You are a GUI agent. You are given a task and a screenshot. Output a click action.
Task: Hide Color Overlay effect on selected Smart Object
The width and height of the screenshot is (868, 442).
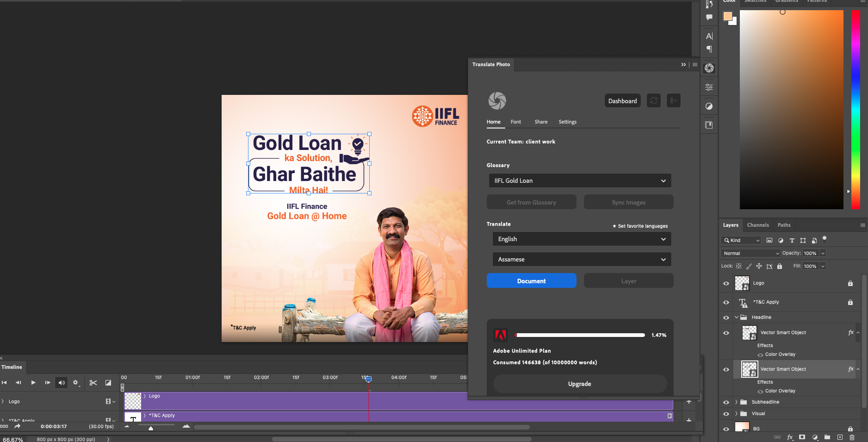[760, 392]
